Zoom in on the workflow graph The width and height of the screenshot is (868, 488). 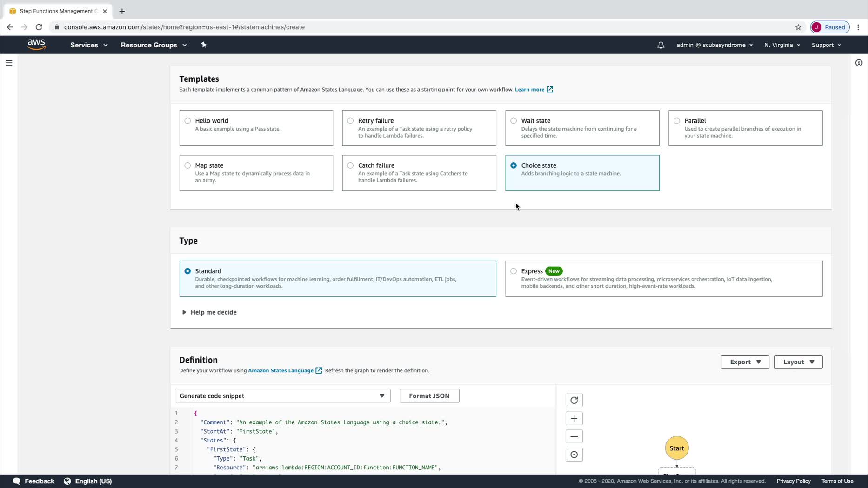tap(574, 418)
